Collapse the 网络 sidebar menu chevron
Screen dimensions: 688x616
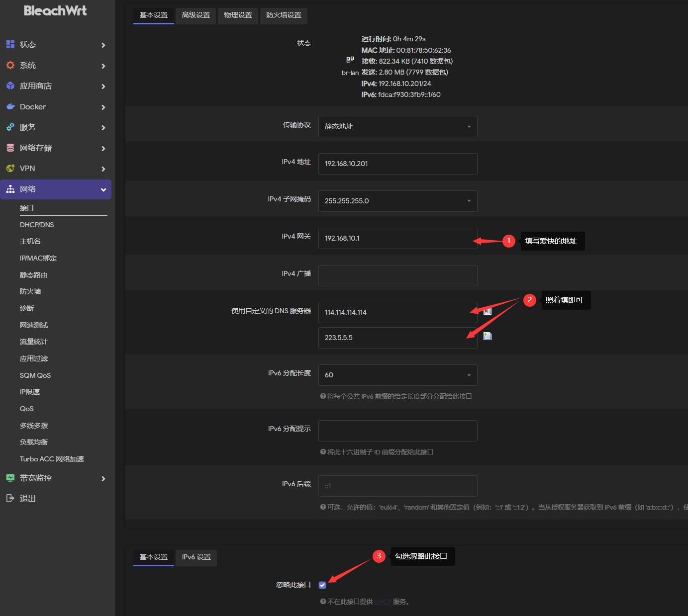click(x=103, y=189)
